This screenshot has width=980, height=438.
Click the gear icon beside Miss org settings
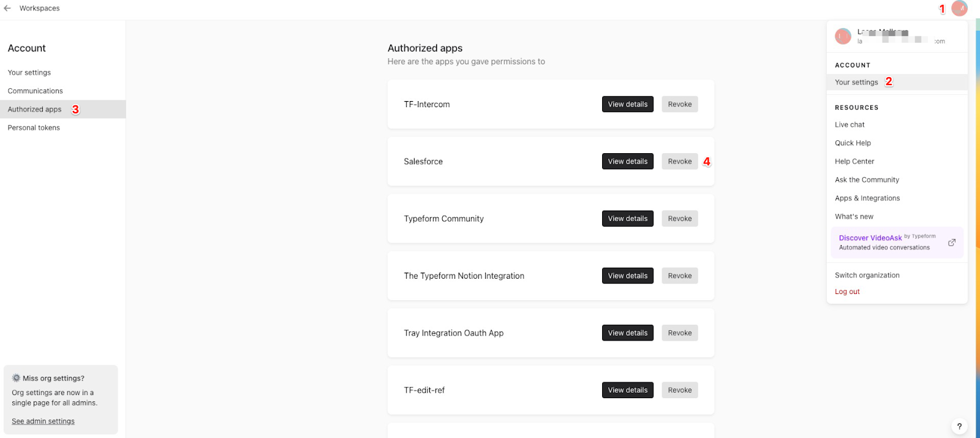(x=17, y=378)
